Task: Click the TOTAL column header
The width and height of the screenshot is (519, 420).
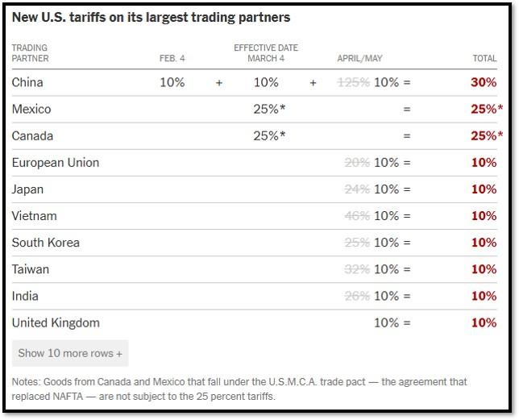Action: click(x=484, y=59)
